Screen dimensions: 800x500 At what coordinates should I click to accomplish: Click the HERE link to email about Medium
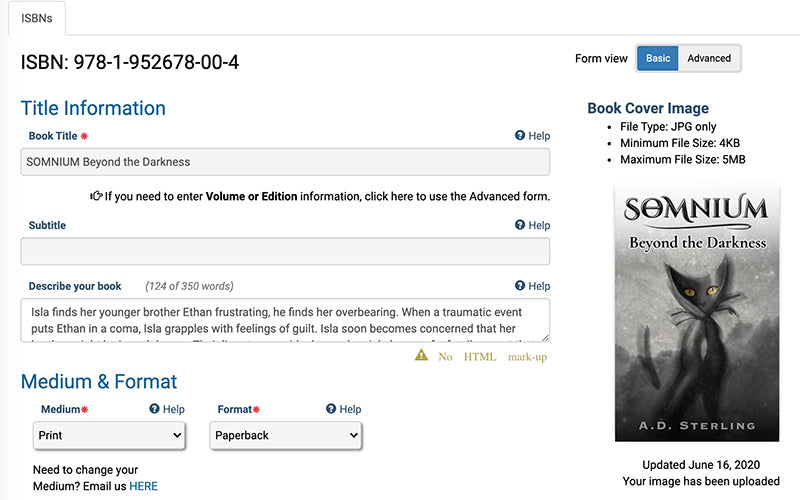click(x=143, y=486)
